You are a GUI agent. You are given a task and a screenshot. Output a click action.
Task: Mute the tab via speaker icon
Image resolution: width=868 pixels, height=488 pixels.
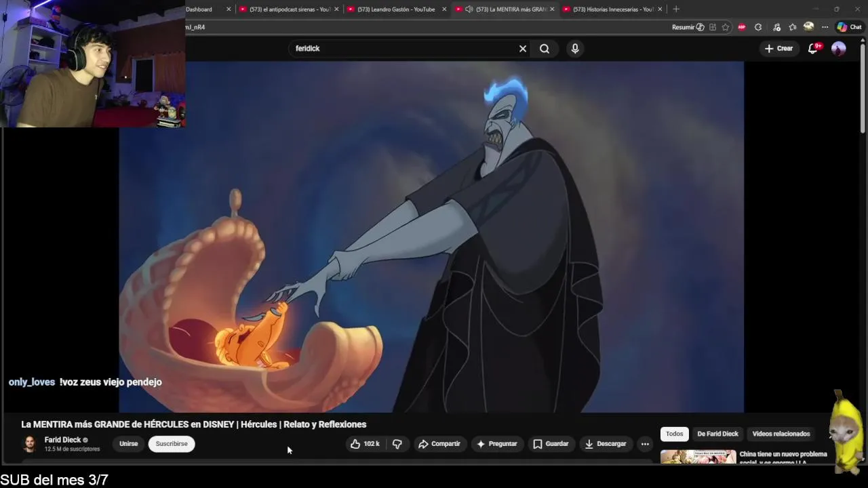pyautogui.click(x=469, y=9)
